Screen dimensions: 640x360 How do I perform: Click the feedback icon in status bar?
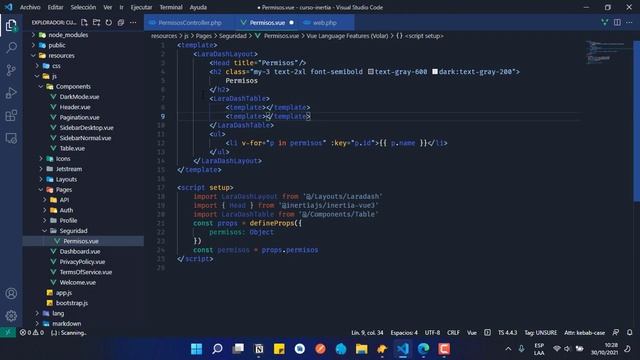[616, 333]
